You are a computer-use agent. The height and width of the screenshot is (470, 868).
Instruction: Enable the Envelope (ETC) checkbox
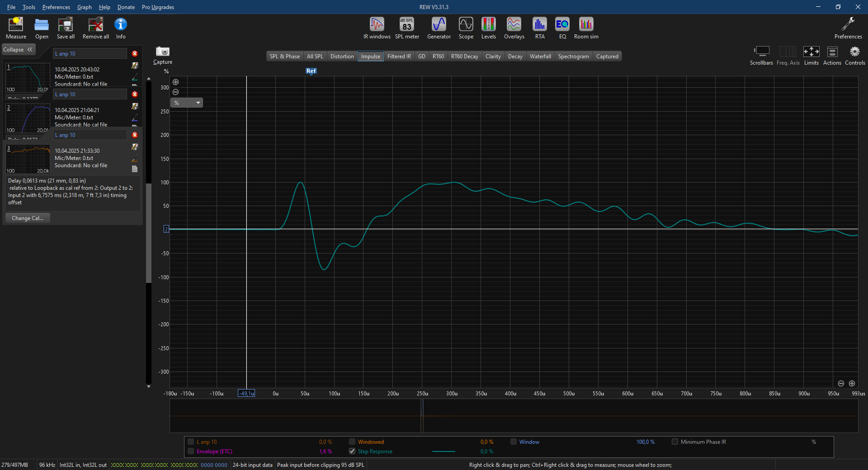191,451
